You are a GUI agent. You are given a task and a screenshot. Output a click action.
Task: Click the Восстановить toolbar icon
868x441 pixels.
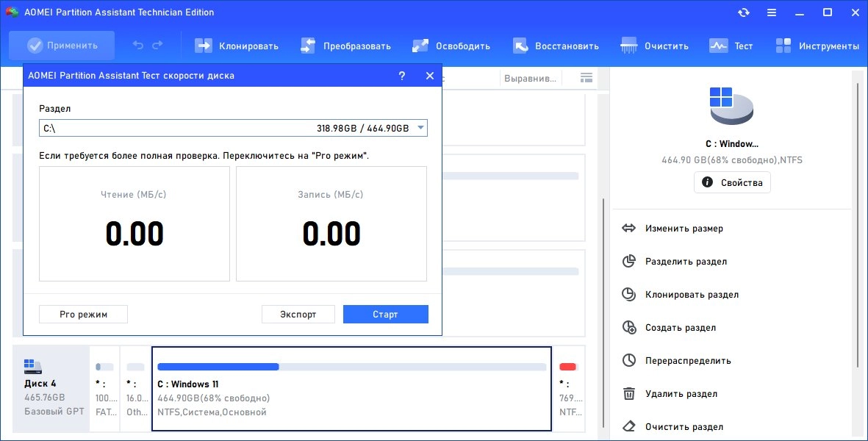click(520, 46)
